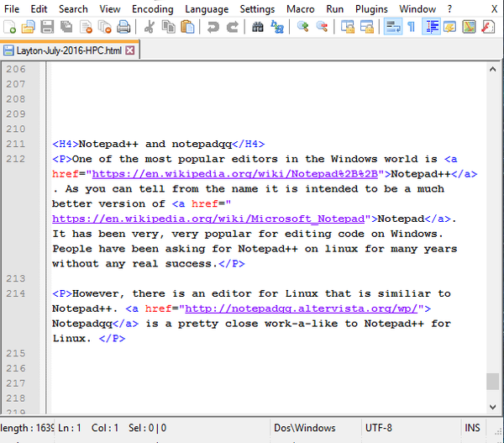Click the Redo arrow icon
The height and width of the screenshot is (443, 504).
pos(232,27)
